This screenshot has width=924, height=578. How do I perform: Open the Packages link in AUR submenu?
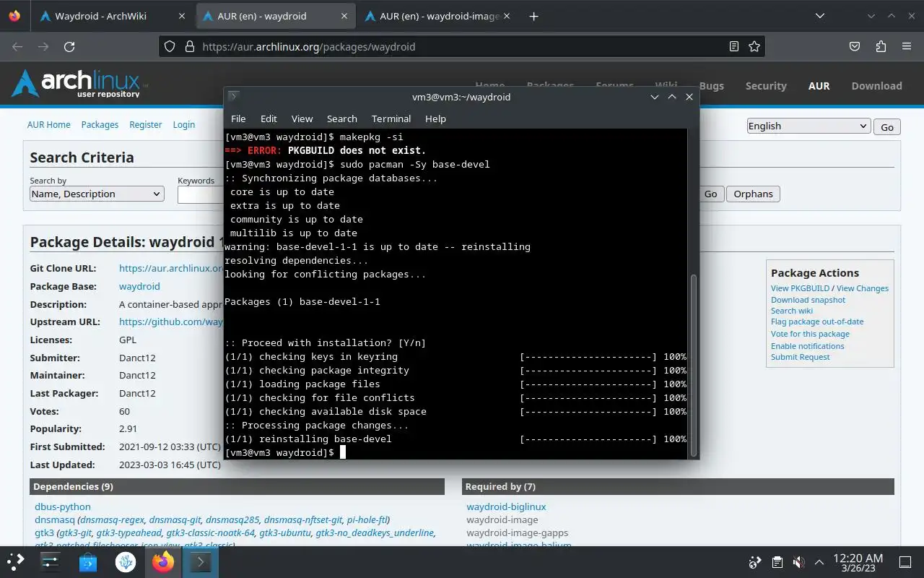coord(100,124)
